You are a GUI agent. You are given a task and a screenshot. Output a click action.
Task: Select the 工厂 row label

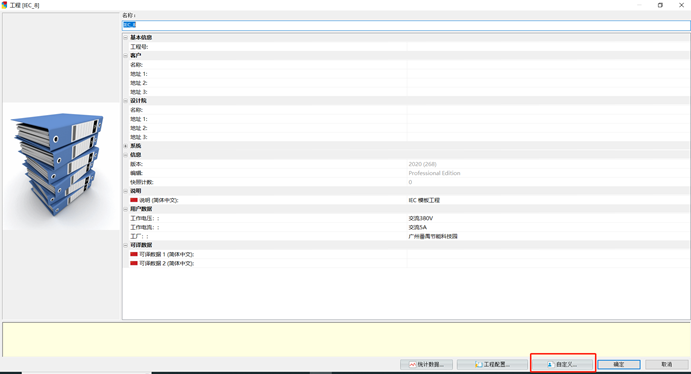coord(139,237)
